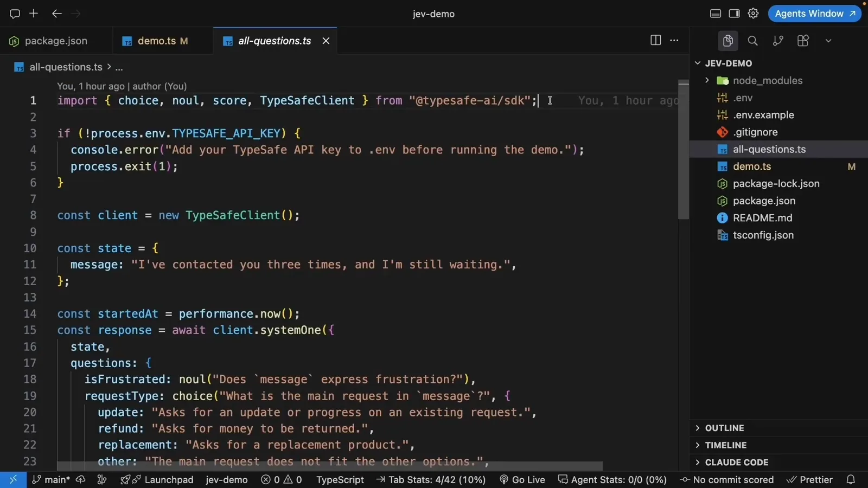Start Go Live server
This screenshot has width=868, height=488.
(522, 480)
